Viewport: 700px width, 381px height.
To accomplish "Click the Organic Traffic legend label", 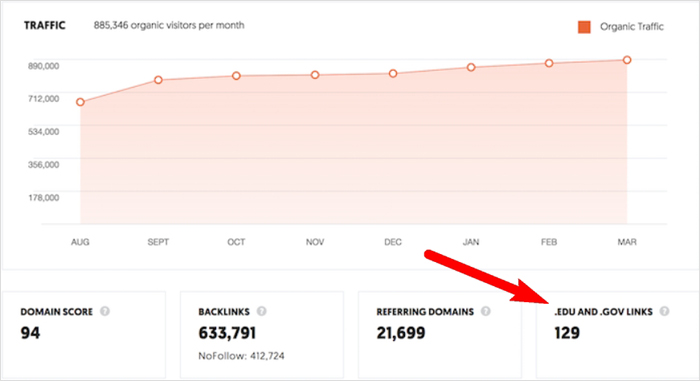I will click(x=632, y=27).
